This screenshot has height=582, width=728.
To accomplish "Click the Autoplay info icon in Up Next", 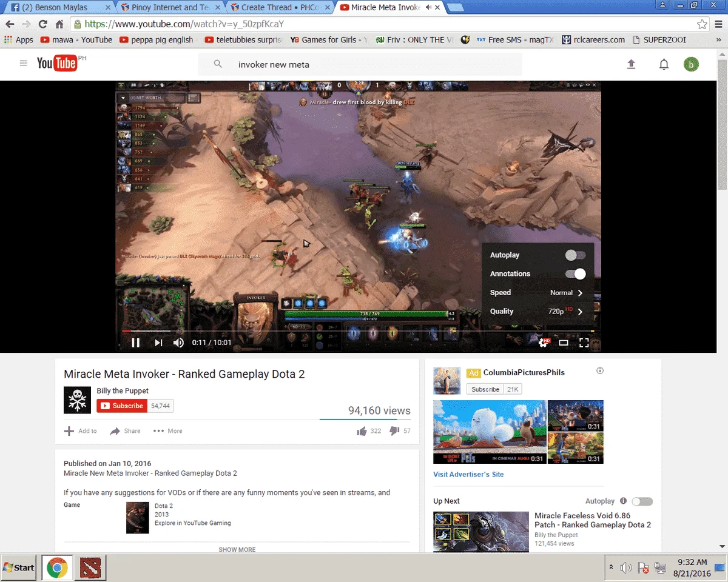I will click(x=623, y=501).
